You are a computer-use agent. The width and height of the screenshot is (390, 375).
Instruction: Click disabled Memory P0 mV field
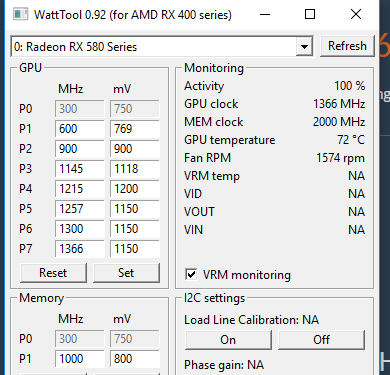click(135, 339)
